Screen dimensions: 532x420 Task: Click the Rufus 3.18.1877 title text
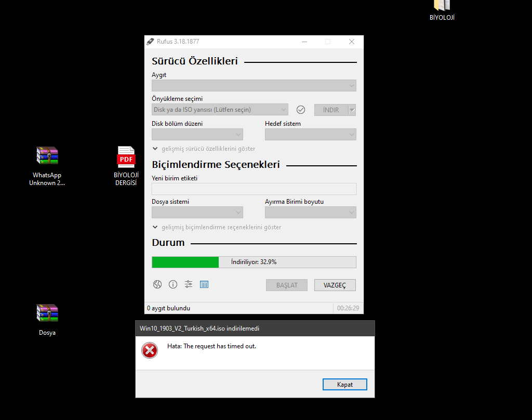178,42
